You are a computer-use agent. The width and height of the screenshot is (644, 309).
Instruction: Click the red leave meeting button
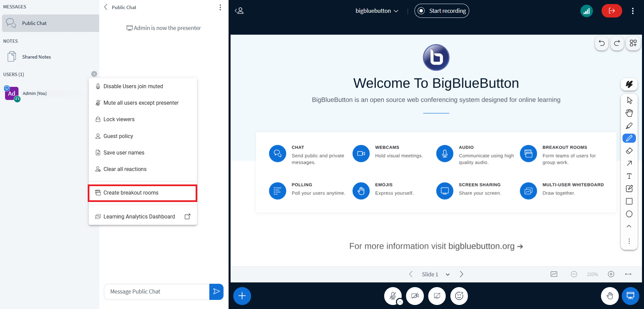point(612,11)
